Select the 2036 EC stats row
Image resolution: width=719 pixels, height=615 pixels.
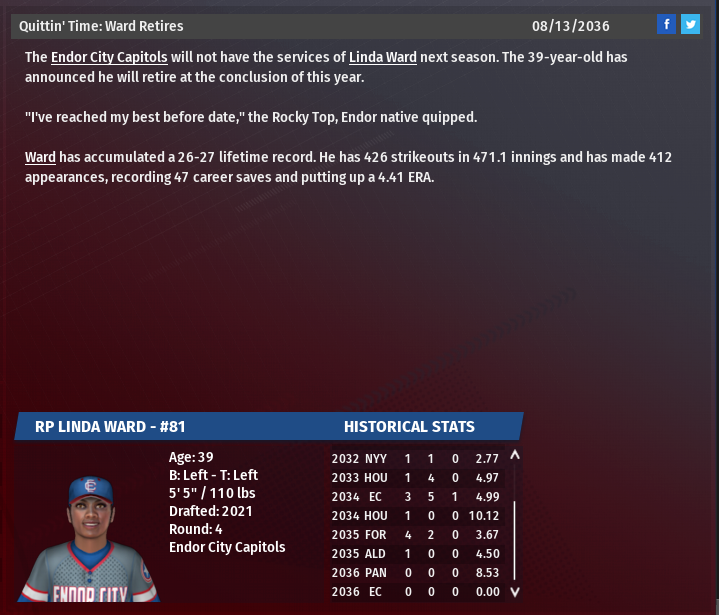click(x=415, y=592)
